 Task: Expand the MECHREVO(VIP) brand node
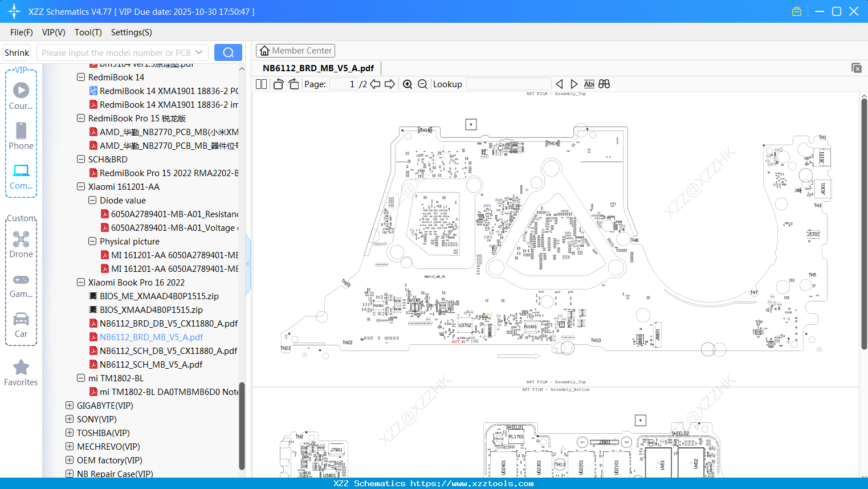70,446
